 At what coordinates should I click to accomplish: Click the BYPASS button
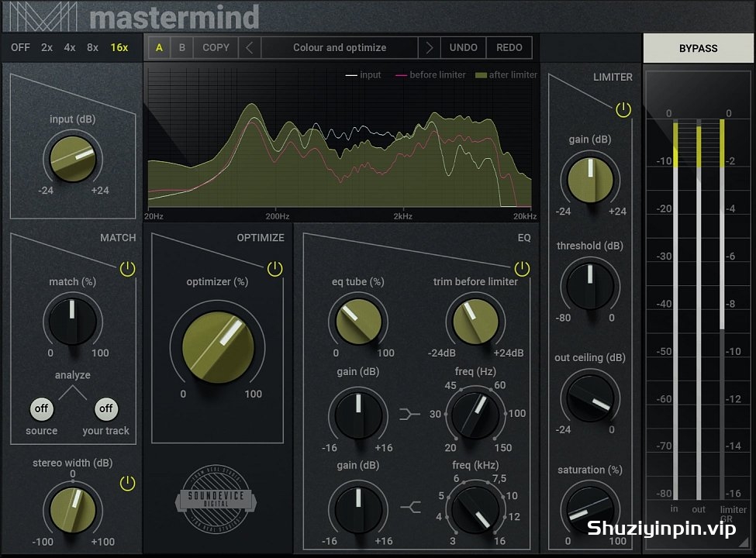(698, 48)
